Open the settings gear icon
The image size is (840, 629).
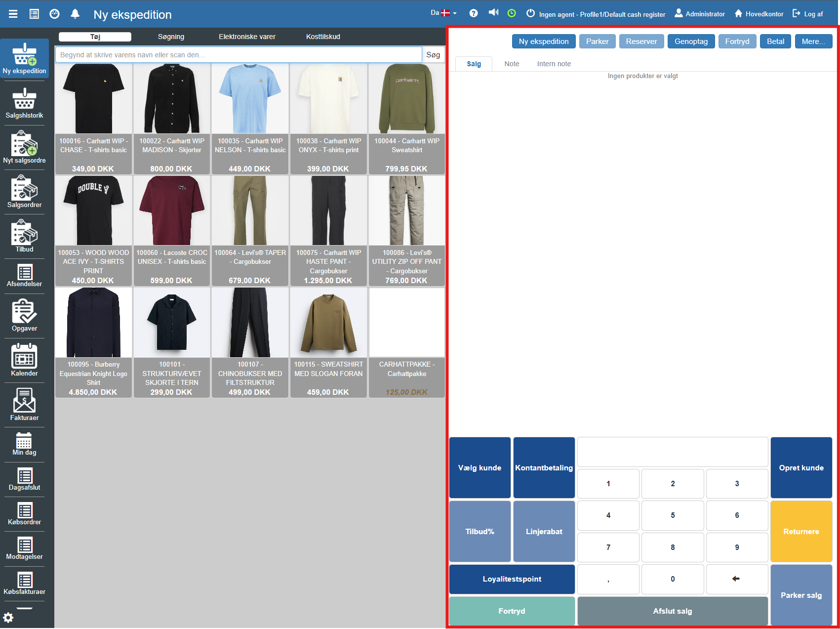(x=8, y=618)
